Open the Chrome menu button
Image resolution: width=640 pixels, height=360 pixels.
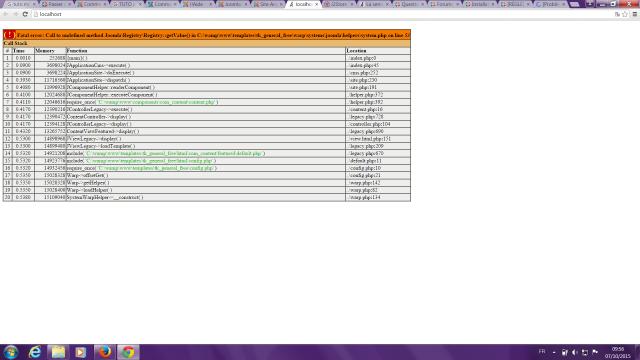[x=635, y=14]
